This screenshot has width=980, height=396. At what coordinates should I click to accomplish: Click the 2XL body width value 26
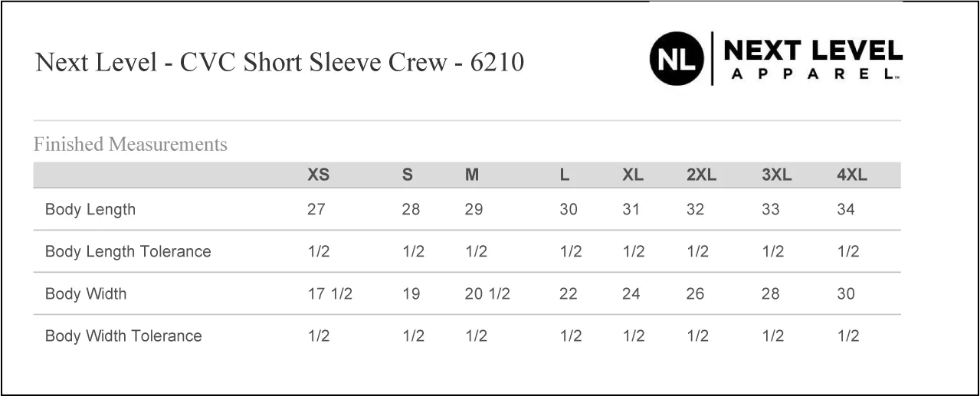(695, 293)
